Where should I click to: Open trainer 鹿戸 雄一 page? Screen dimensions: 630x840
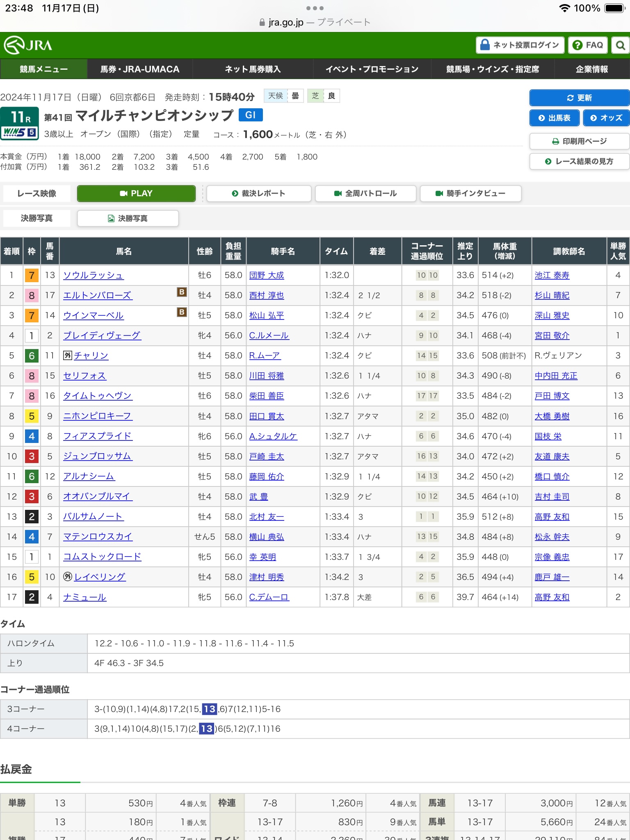point(552,577)
